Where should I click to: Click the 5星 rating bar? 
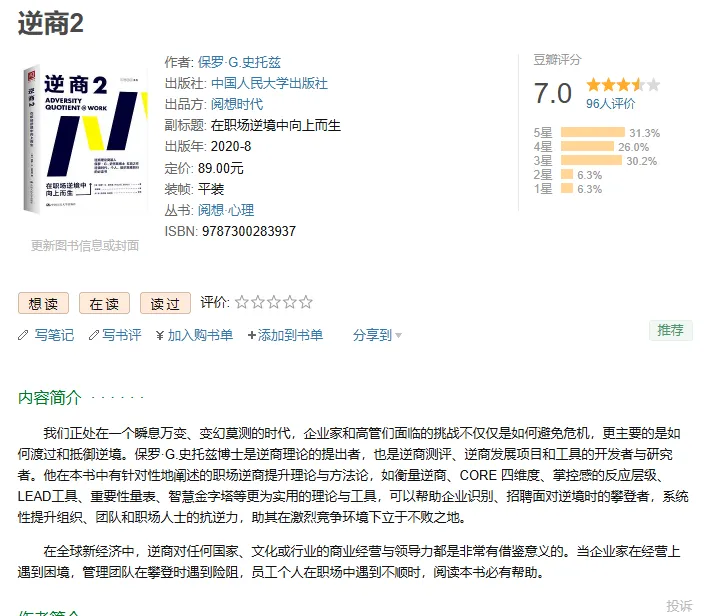point(593,132)
